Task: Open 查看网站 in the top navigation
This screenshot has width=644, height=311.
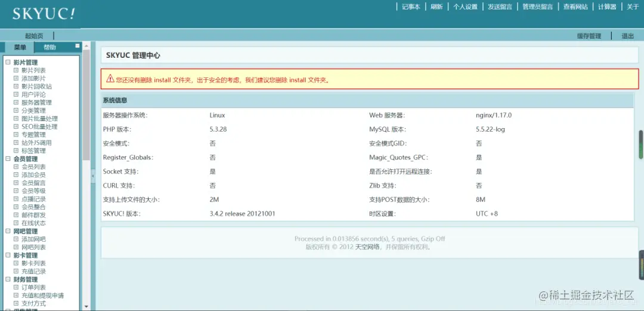Action: (x=575, y=7)
